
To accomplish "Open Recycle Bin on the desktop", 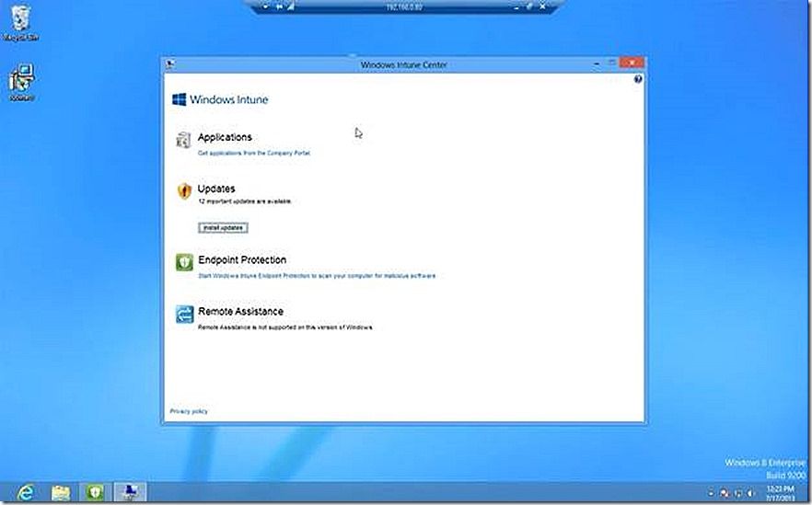I will click(20, 23).
